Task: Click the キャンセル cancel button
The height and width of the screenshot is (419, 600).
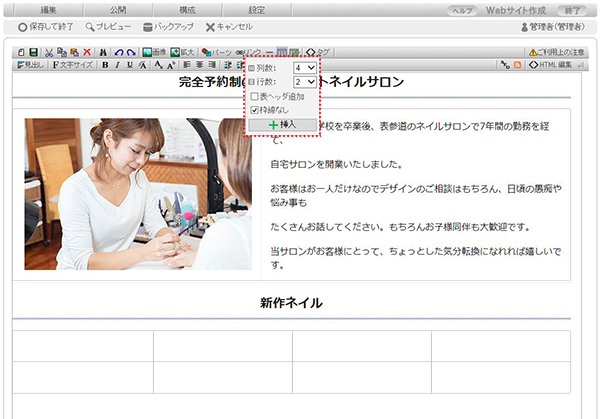Action: pyautogui.click(x=230, y=27)
